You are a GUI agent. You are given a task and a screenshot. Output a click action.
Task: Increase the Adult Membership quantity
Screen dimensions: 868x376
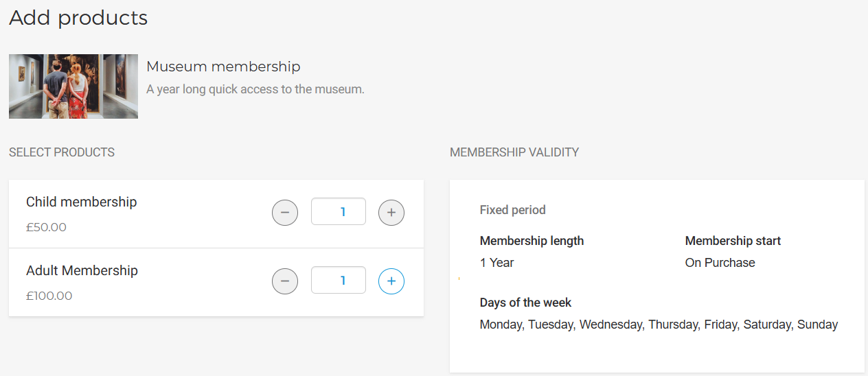[391, 281]
